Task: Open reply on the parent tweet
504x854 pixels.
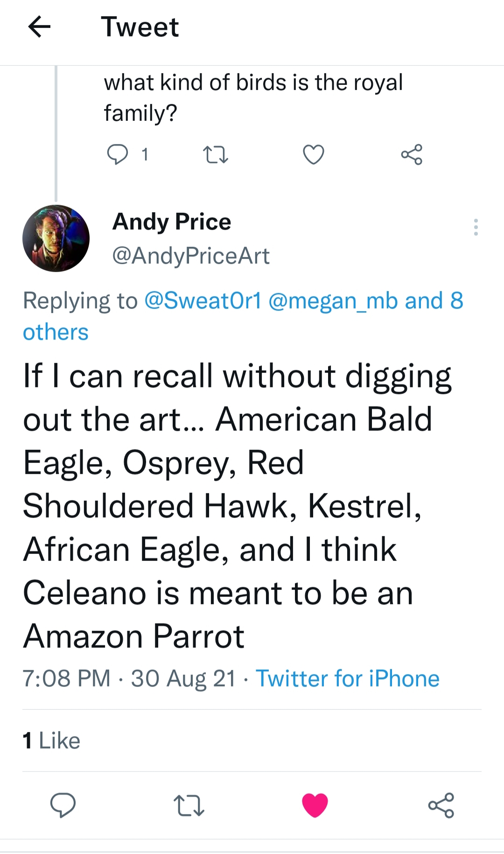Action: pos(117,154)
